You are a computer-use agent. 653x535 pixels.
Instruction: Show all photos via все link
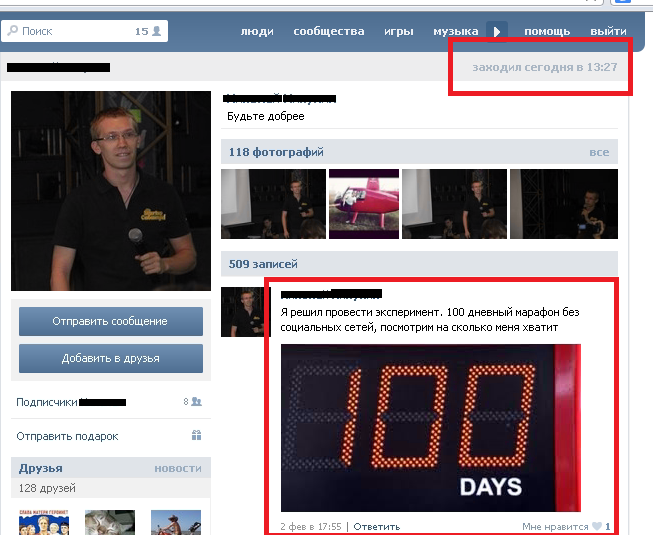click(598, 152)
